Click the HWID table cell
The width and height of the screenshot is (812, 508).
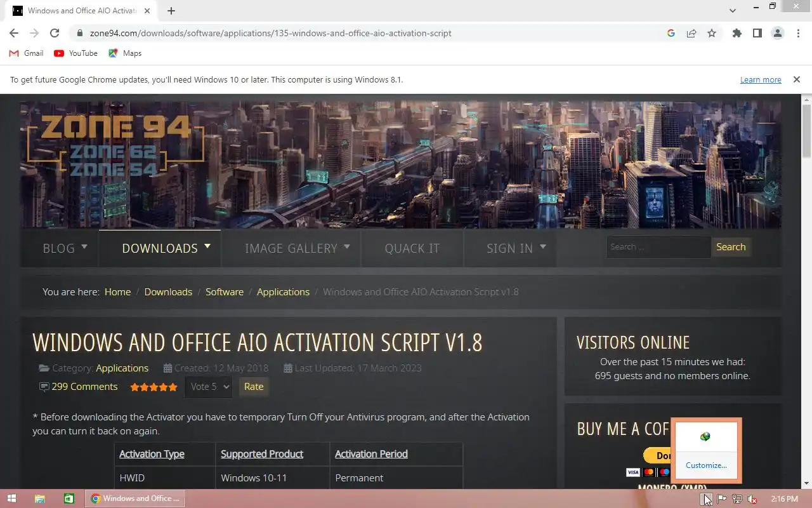(x=164, y=478)
